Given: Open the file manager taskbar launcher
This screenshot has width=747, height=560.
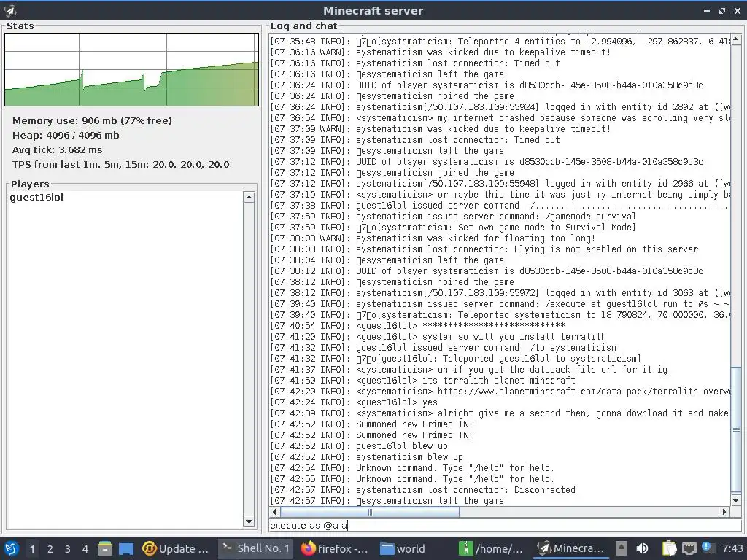Looking at the screenshot, I should pos(105,549).
